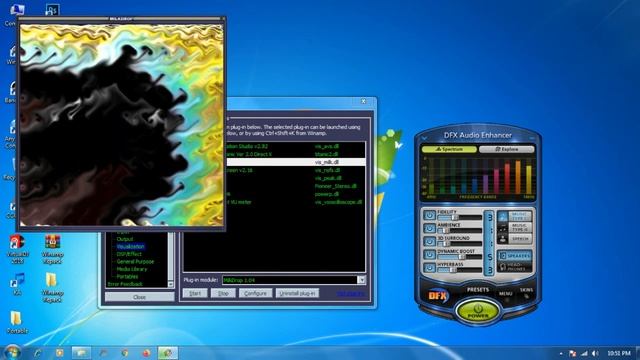Click the link beside Uninstall plug-in
The image size is (640, 360).
pos(351,294)
